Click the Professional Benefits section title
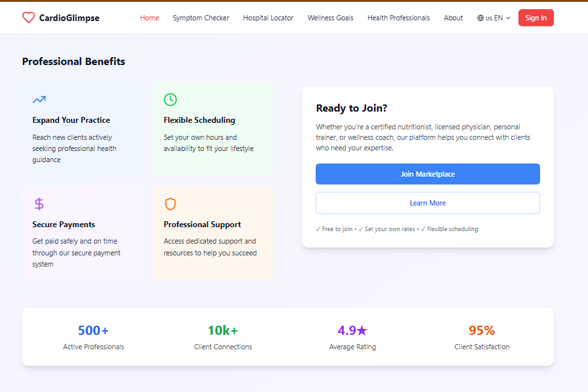The image size is (588, 392). [73, 62]
